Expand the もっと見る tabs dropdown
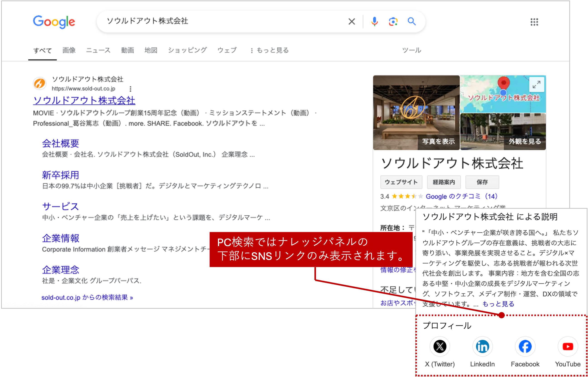Image resolution: width=588 pixels, height=377 pixels. [x=272, y=50]
